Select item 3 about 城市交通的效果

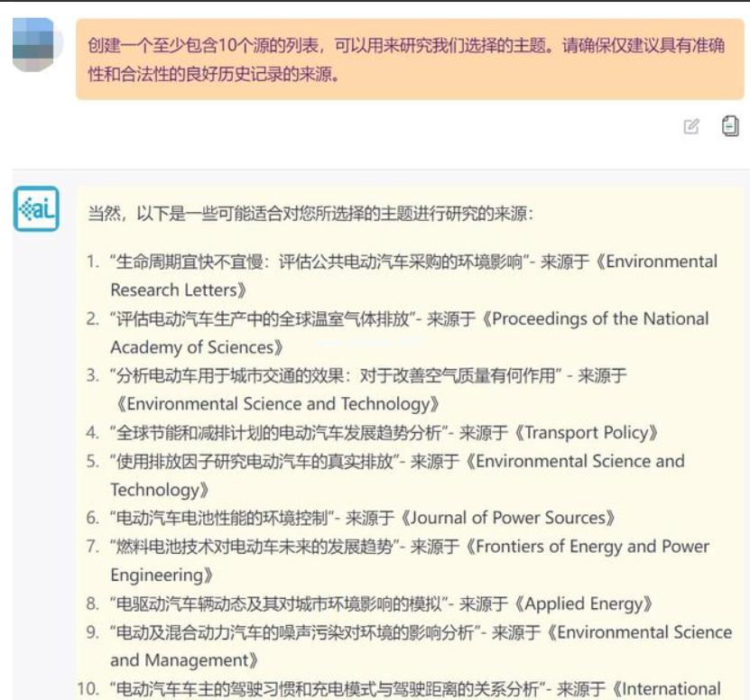point(333,375)
